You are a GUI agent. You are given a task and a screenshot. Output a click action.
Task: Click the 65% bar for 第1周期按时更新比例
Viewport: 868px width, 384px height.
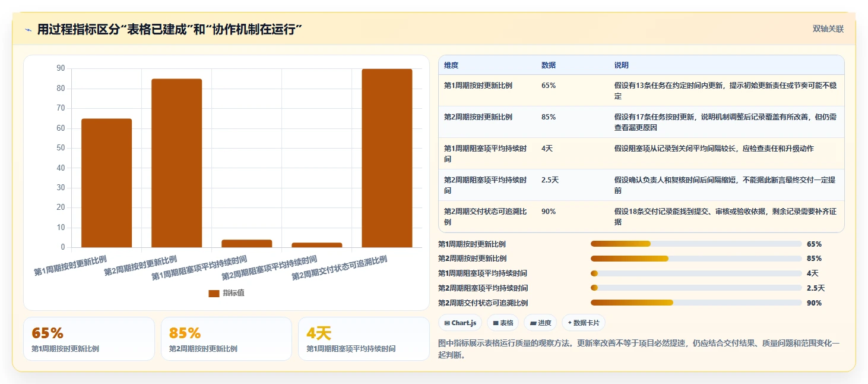(x=106, y=183)
